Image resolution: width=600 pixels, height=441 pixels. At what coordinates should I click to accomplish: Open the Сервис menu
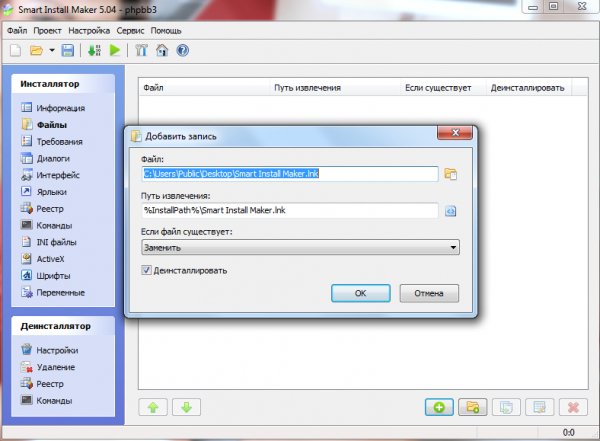point(130,31)
